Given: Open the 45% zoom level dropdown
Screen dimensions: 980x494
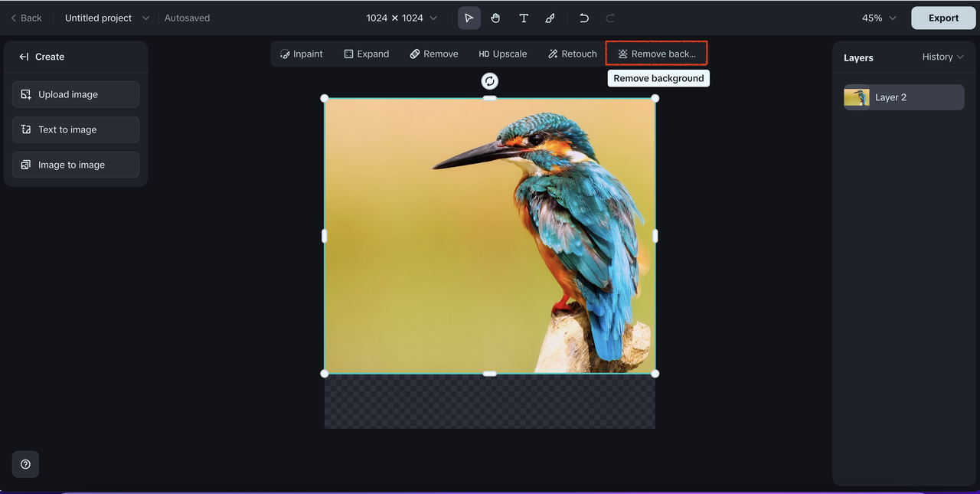Looking at the screenshot, I should click(x=879, y=18).
